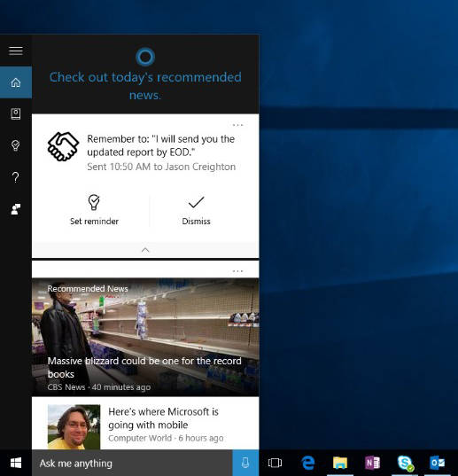Select Cortana Home icon in sidebar
This screenshot has width=458, height=476.
[x=16, y=82]
